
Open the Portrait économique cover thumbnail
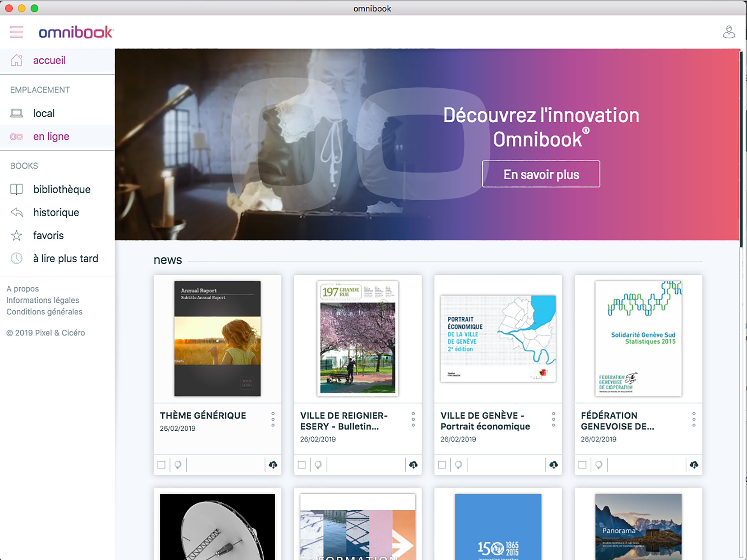(498, 339)
